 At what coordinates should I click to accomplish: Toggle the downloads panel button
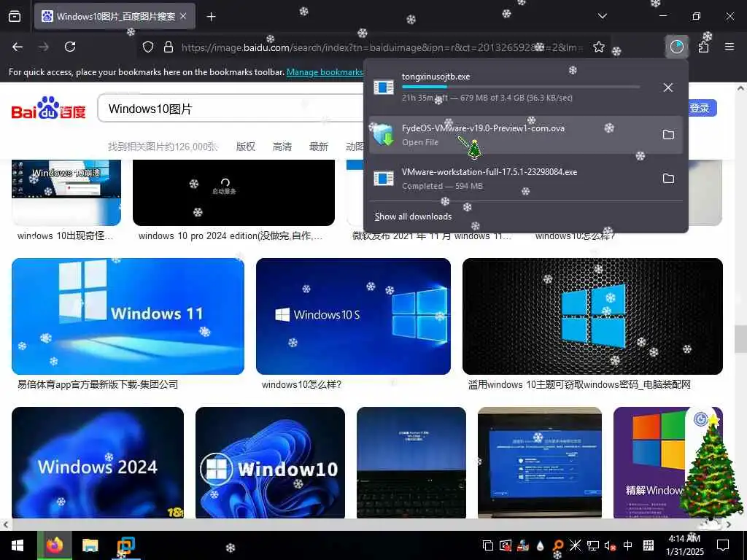[676, 47]
